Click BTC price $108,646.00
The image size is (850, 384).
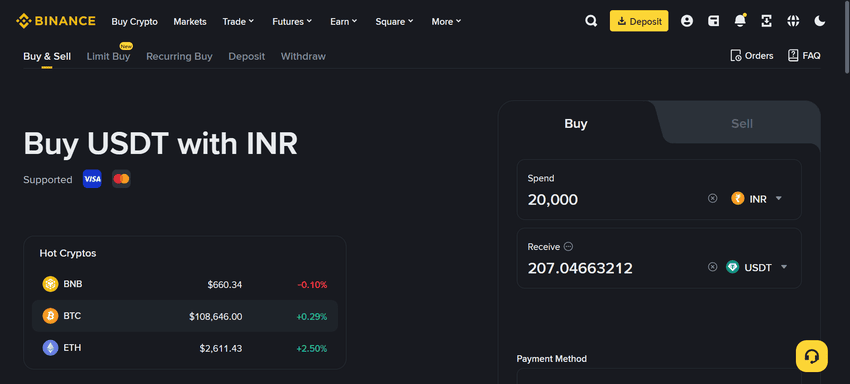coord(216,316)
